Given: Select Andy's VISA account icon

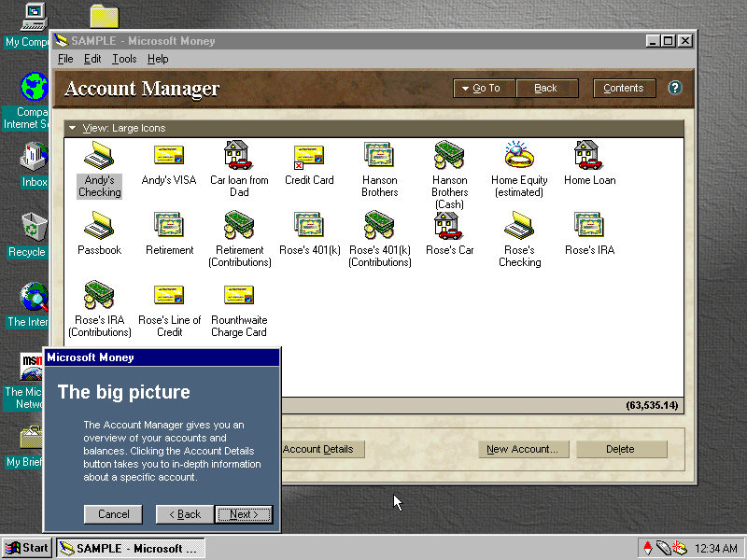Looking at the screenshot, I should (x=169, y=155).
